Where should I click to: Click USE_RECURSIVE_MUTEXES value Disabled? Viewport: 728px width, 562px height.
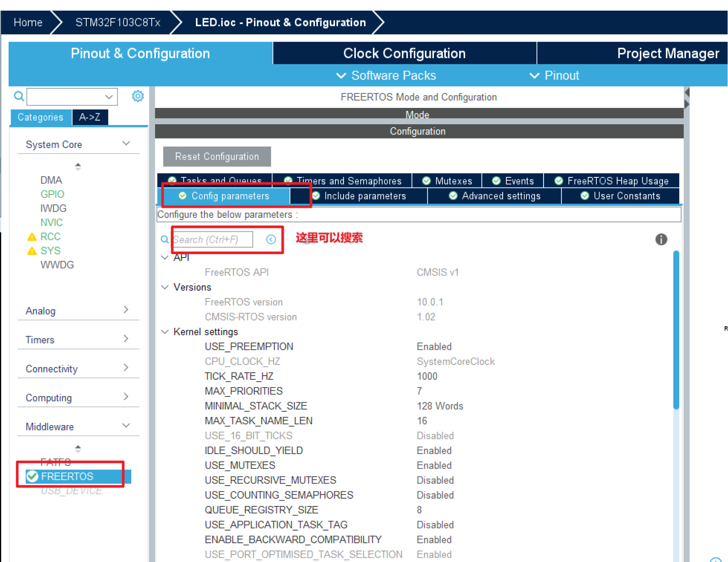(435, 480)
